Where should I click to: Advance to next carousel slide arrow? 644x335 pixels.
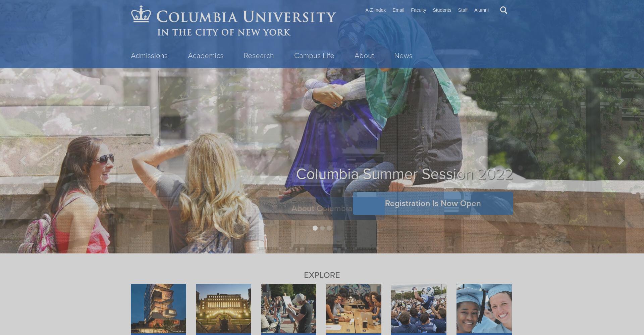[x=621, y=161]
